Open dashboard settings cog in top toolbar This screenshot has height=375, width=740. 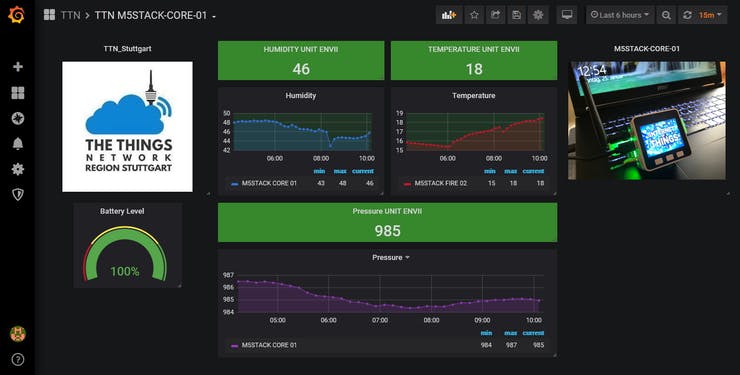tap(538, 15)
